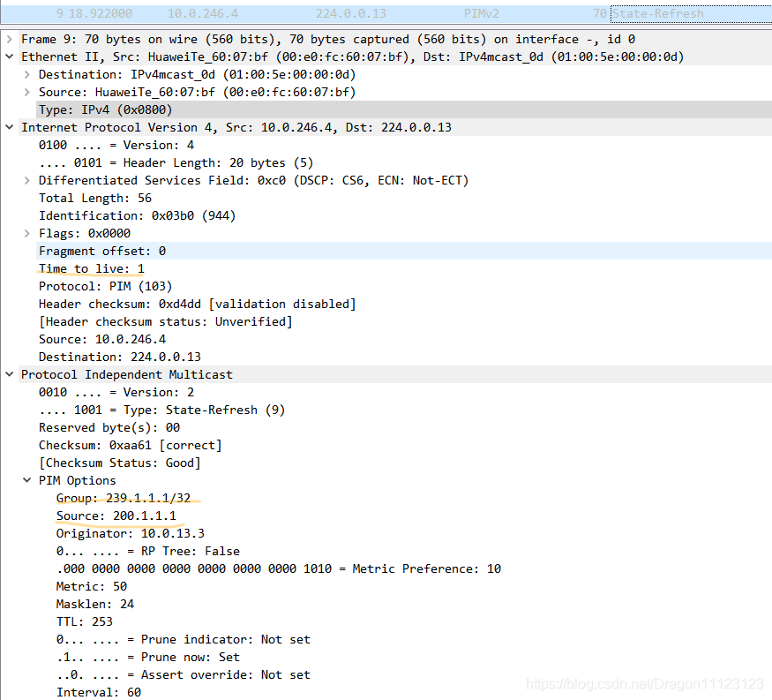Select the IP Destination: 224.0.0.13 line
This screenshot has height=700, width=772.
coord(120,357)
